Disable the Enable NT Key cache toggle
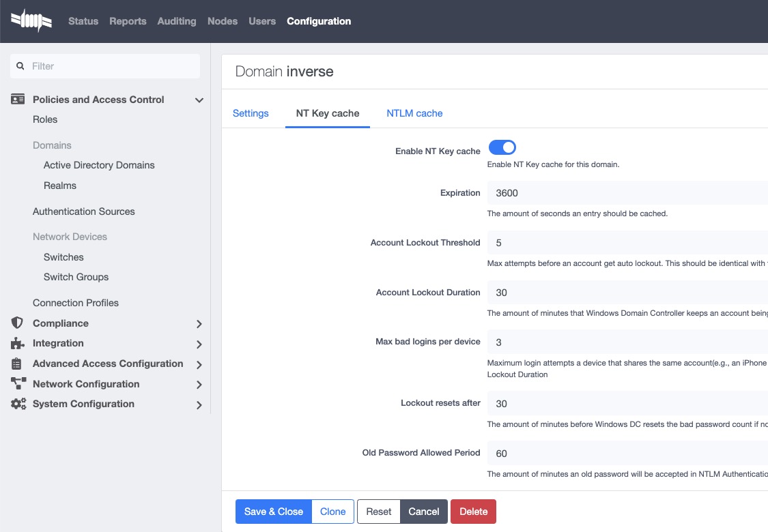 [502, 148]
